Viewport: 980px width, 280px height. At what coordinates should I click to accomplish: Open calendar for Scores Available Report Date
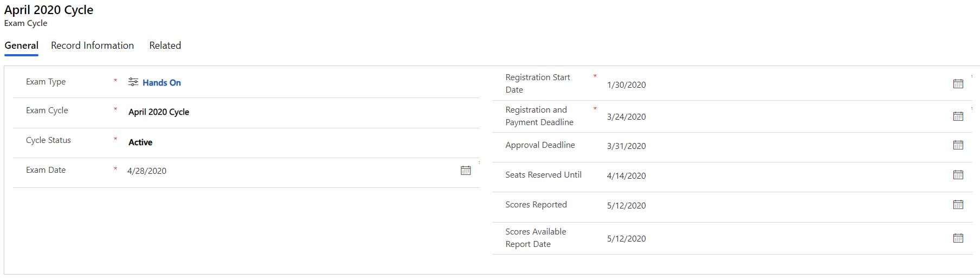[x=958, y=238]
